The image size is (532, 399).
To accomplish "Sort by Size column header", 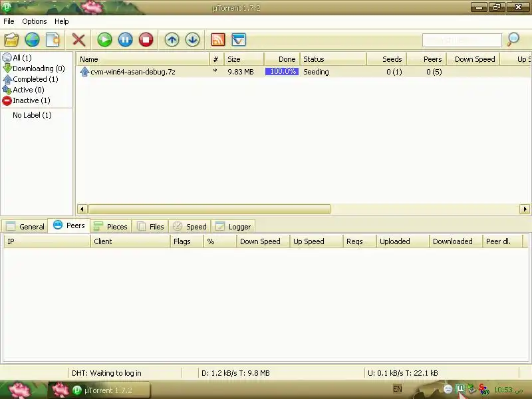I will (243, 59).
